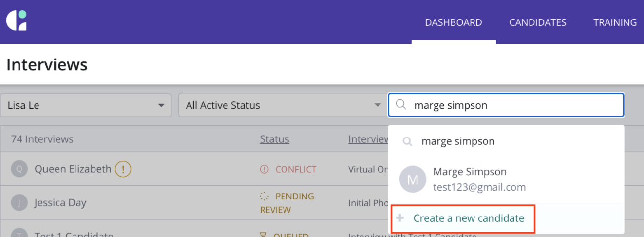Click the app logo in the header

point(17,20)
